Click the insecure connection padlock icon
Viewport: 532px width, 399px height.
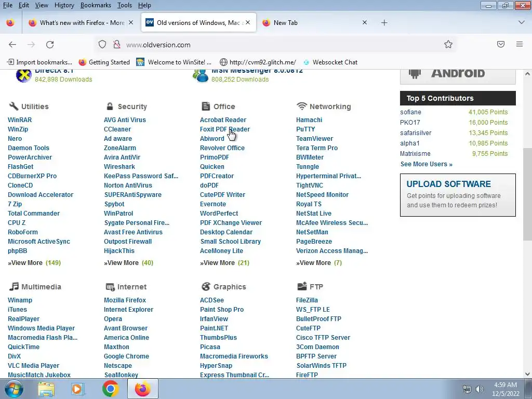tap(117, 45)
